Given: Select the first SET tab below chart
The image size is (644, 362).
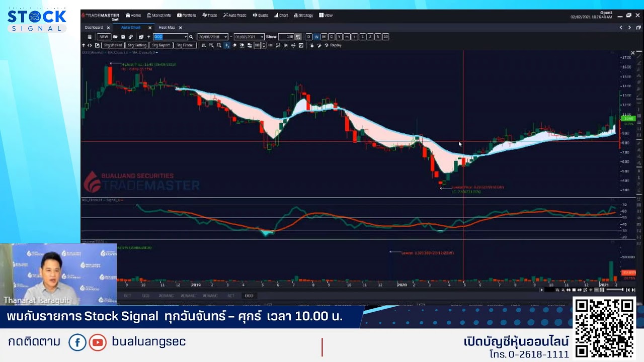Looking at the screenshot, I should point(127,296).
